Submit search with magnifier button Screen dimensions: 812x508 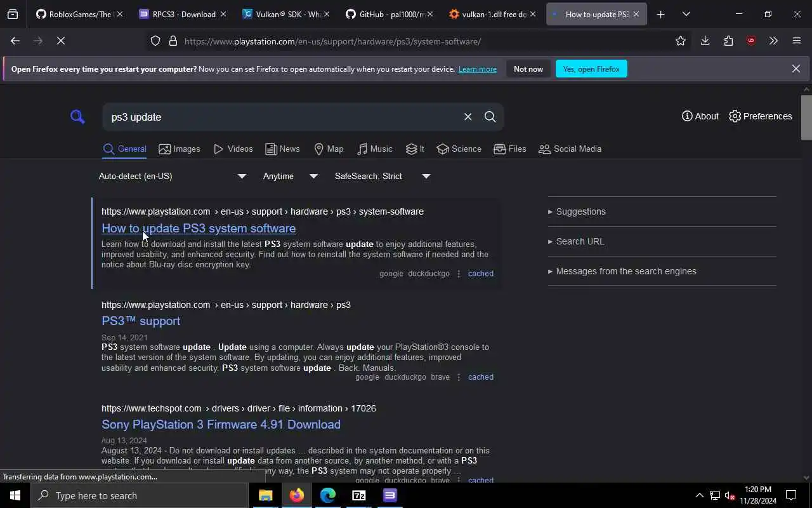click(x=490, y=117)
